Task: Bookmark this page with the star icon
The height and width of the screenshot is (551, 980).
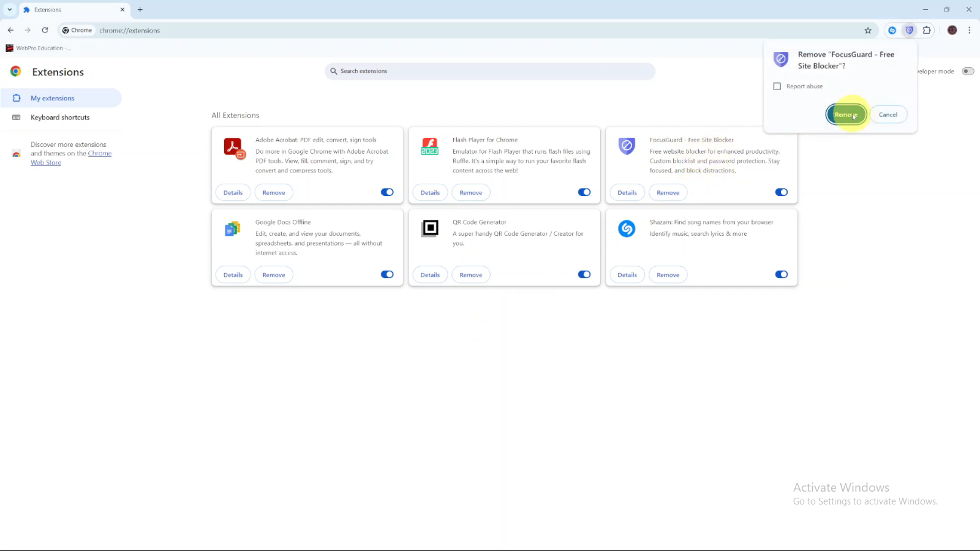Action: click(x=868, y=30)
